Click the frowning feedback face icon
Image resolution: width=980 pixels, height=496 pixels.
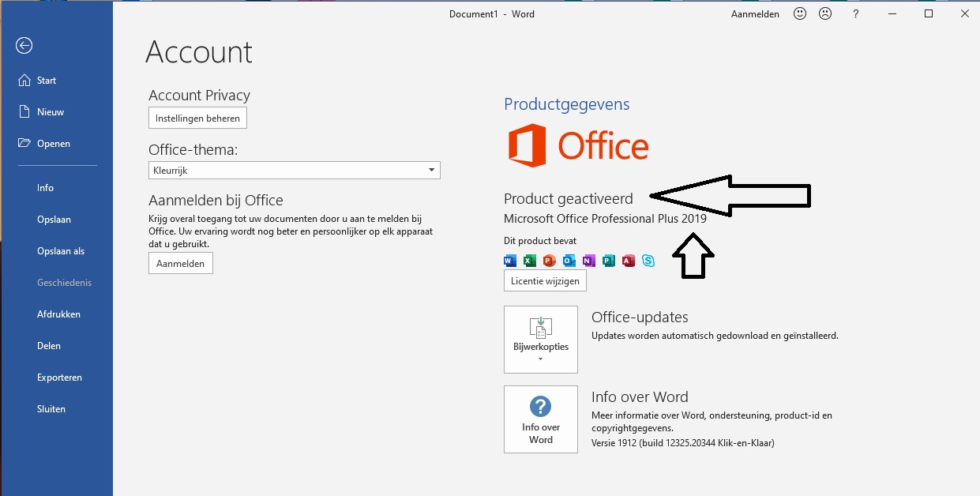(825, 14)
